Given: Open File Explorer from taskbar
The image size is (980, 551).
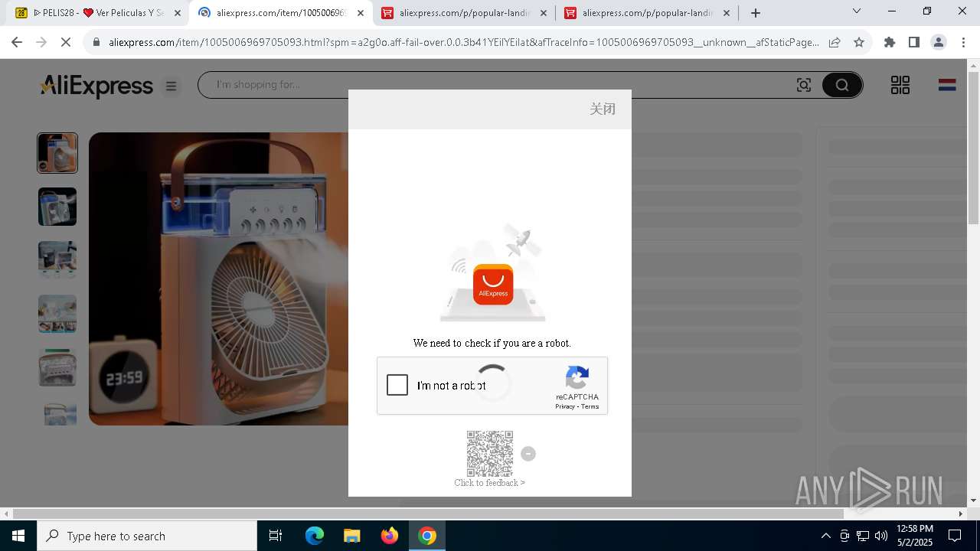Looking at the screenshot, I should pyautogui.click(x=351, y=536).
